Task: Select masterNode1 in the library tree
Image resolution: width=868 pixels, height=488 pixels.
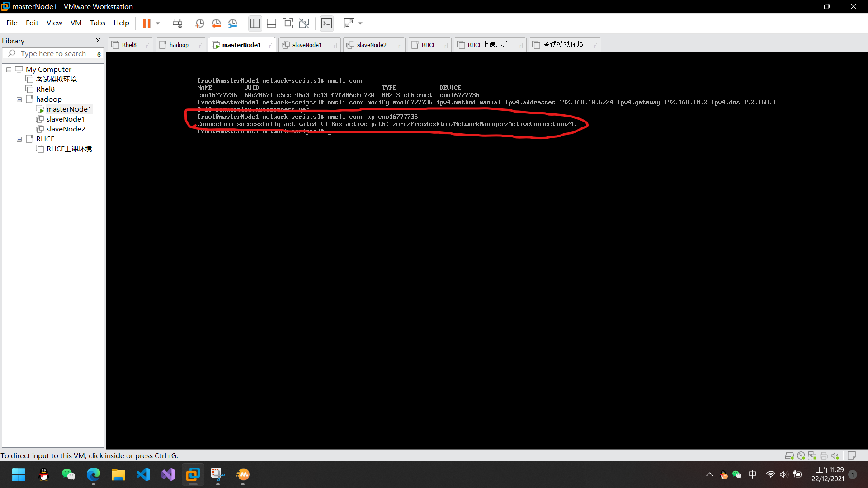Action: (68, 108)
